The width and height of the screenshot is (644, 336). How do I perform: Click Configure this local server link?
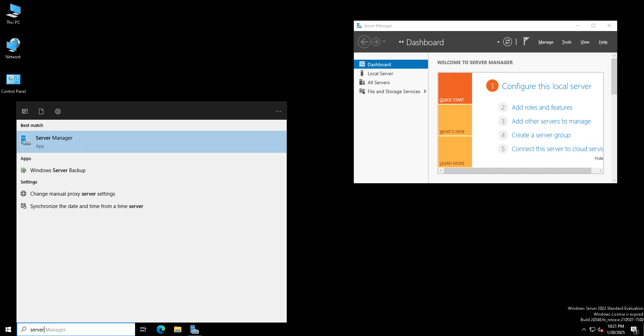click(x=546, y=86)
